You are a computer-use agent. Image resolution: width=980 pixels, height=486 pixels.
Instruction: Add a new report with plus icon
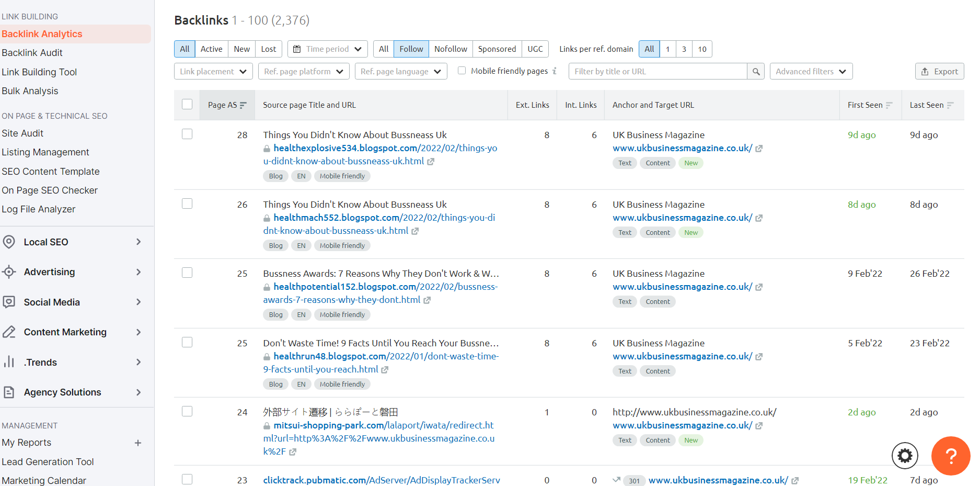click(x=138, y=443)
